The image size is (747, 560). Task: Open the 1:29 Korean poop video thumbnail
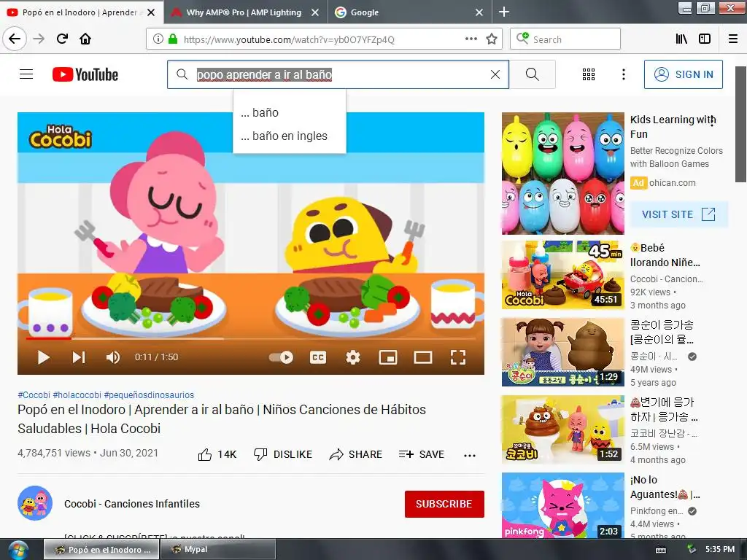point(562,352)
